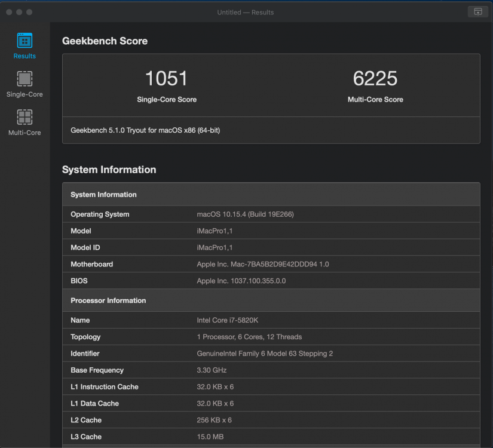Click the L2 Cache label
Image resolution: width=493 pixels, height=448 pixels.
click(x=86, y=420)
